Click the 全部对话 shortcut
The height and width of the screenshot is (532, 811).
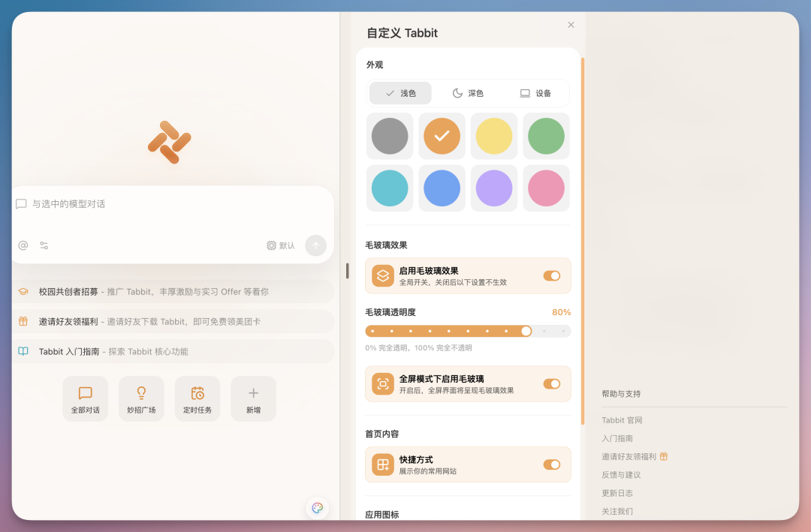tap(86, 399)
